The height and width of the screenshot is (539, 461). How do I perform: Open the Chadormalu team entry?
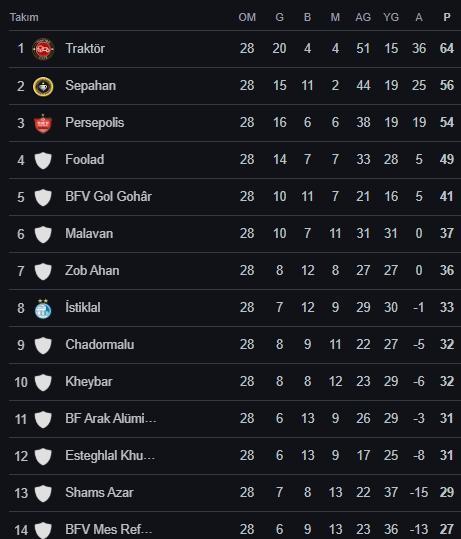coord(100,344)
